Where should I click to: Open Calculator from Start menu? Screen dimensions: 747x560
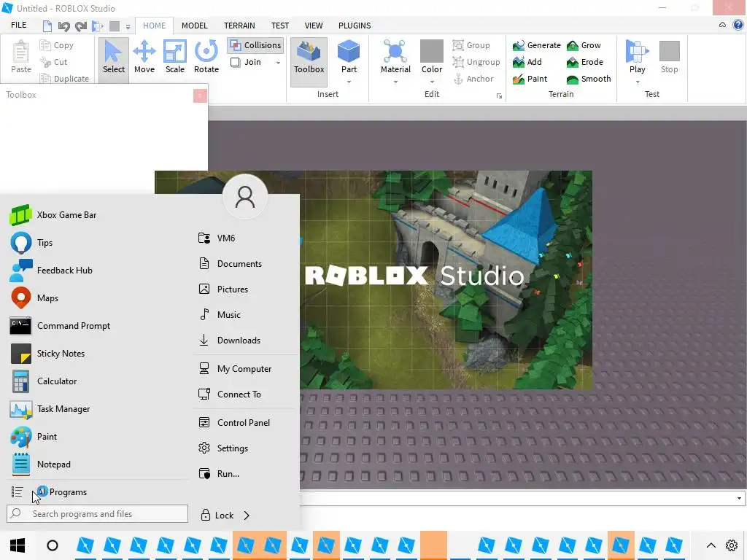coord(44,381)
